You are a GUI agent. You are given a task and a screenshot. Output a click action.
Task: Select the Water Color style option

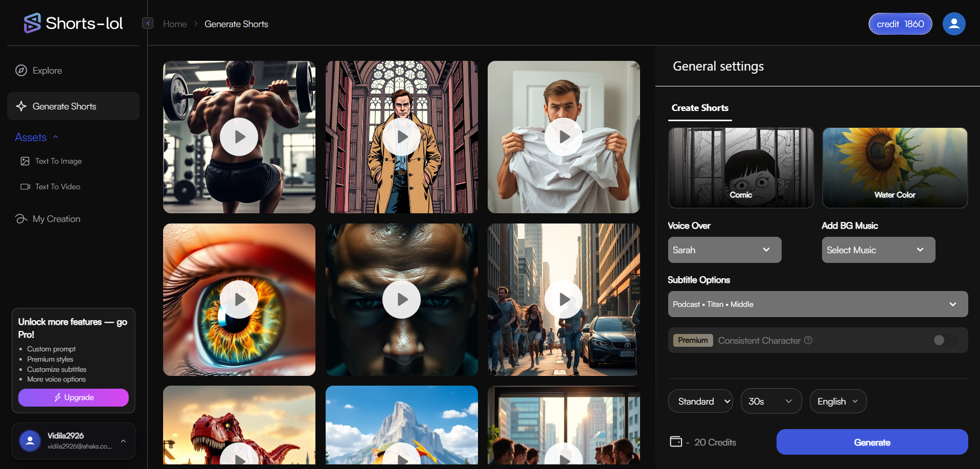(895, 168)
